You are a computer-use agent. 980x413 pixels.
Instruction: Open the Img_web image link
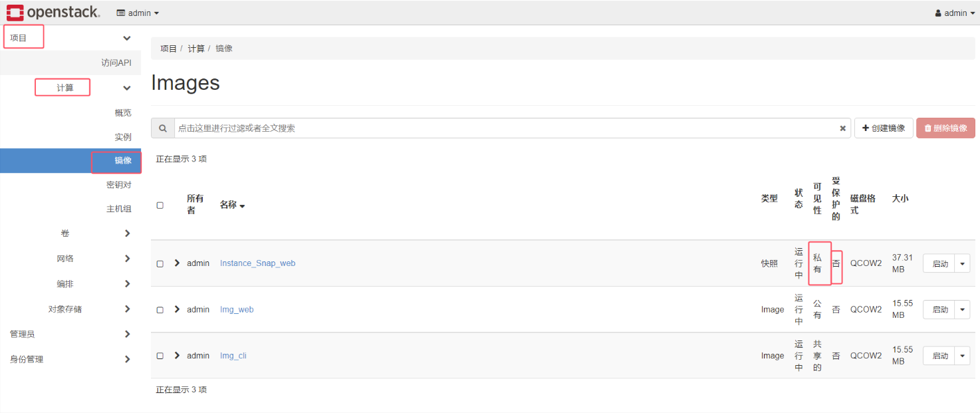coord(237,309)
